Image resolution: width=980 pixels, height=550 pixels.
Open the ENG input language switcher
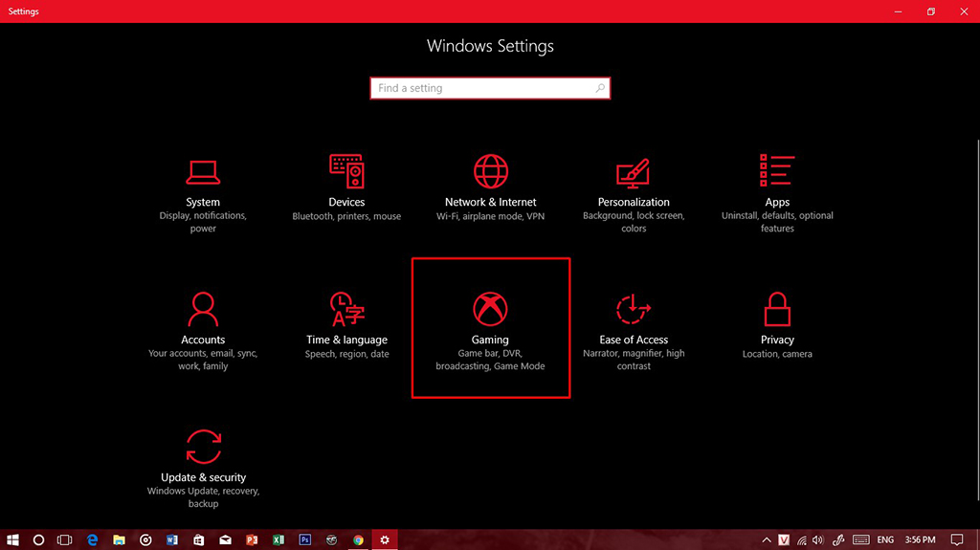(886, 539)
